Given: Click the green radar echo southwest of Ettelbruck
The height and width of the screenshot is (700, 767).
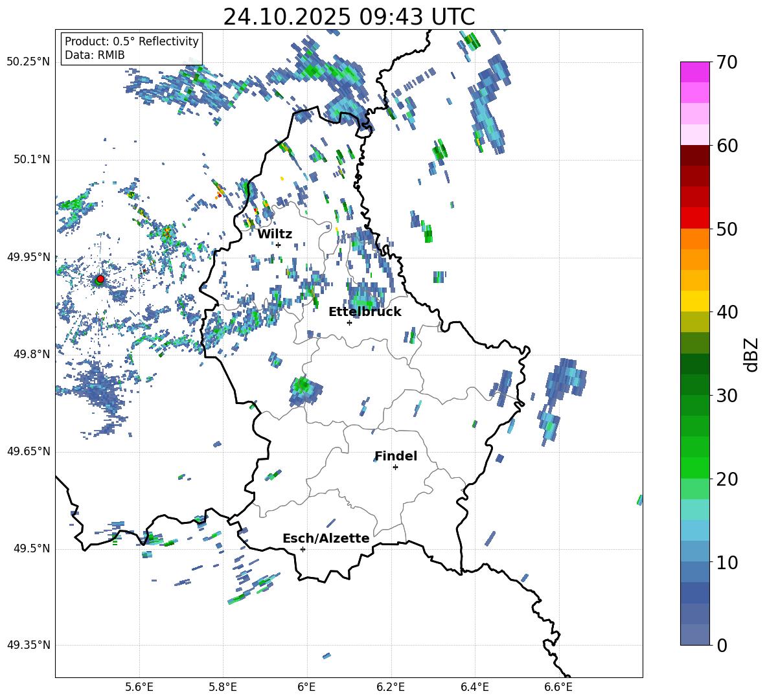Looking at the screenshot, I should (304, 389).
